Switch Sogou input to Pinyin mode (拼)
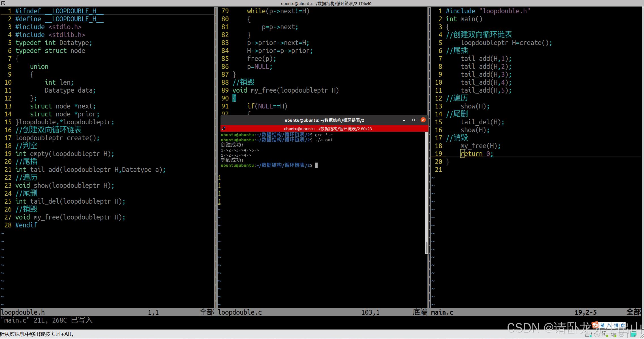The image size is (644, 339). (616, 325)
